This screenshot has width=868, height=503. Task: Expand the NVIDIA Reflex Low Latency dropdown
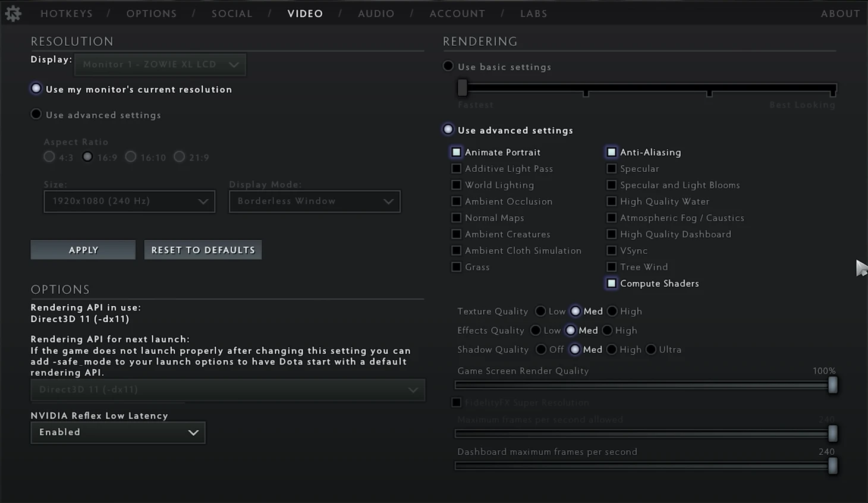point(118,432)
